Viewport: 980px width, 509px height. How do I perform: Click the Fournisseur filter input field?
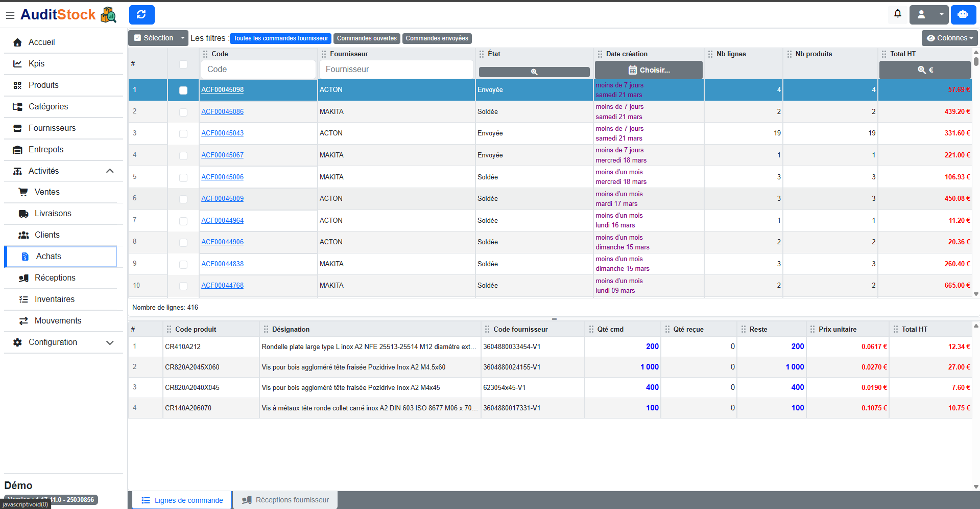(x=396, y=70)
